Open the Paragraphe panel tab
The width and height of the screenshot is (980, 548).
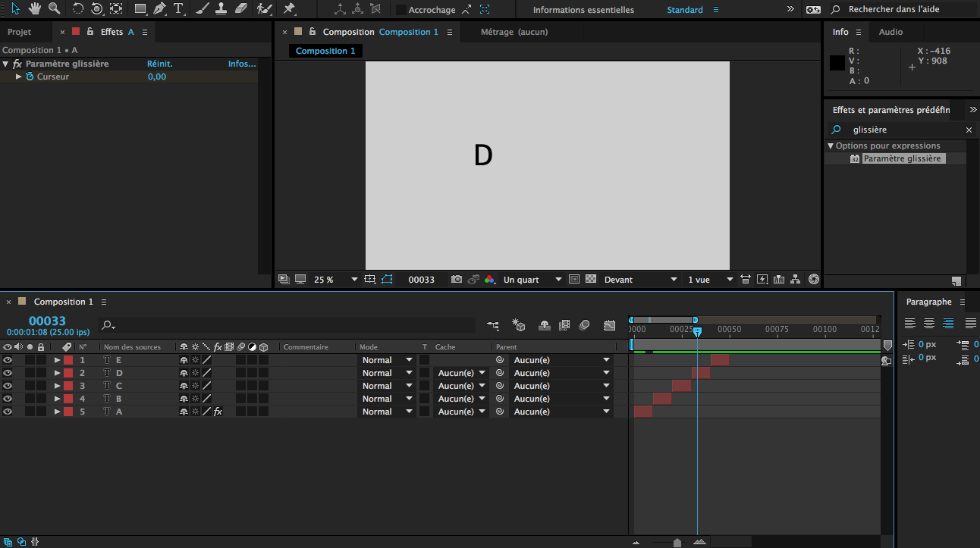click(928, 302)
